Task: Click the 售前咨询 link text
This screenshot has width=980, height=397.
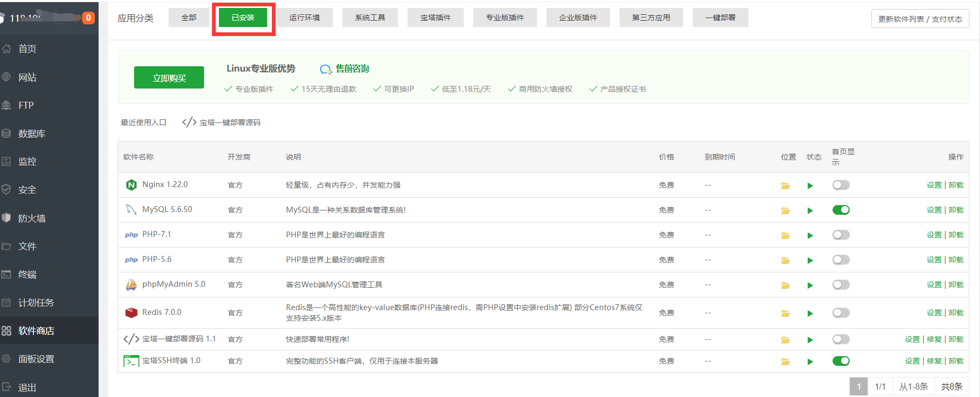Action: tap(352, 69)
